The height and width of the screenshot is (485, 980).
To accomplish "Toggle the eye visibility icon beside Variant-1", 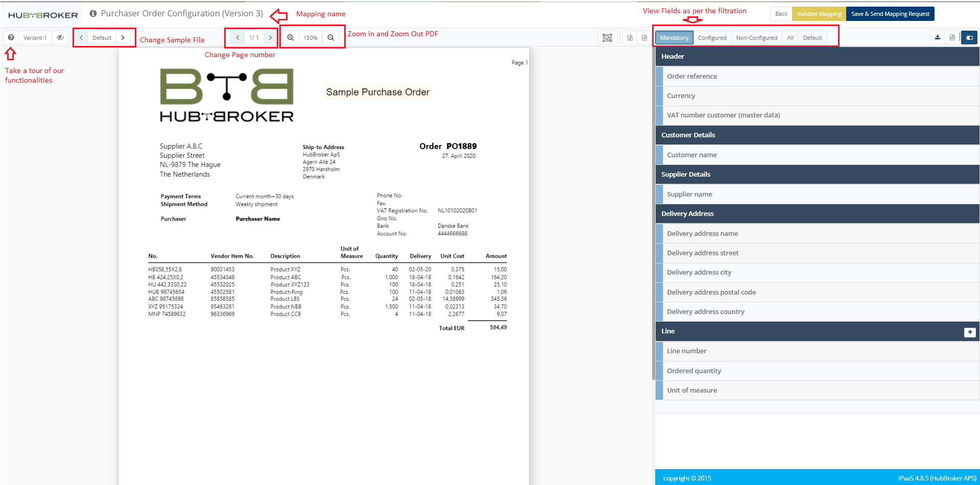I will coord(60,38).
